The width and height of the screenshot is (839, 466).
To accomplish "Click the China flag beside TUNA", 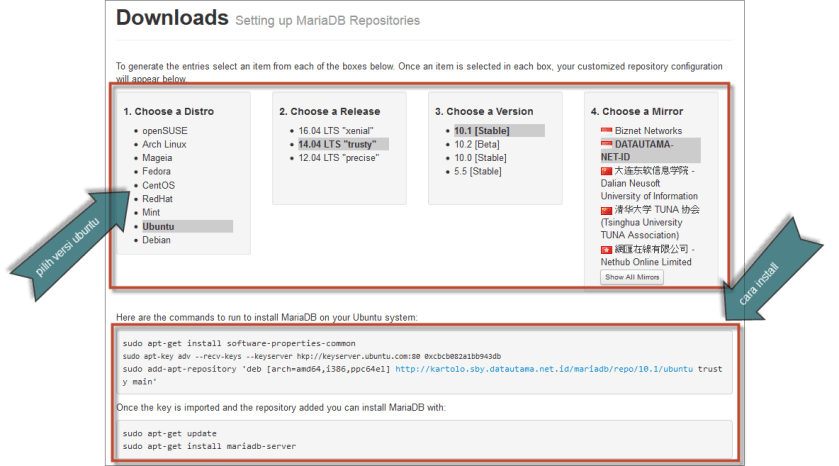I will (606, 210).
